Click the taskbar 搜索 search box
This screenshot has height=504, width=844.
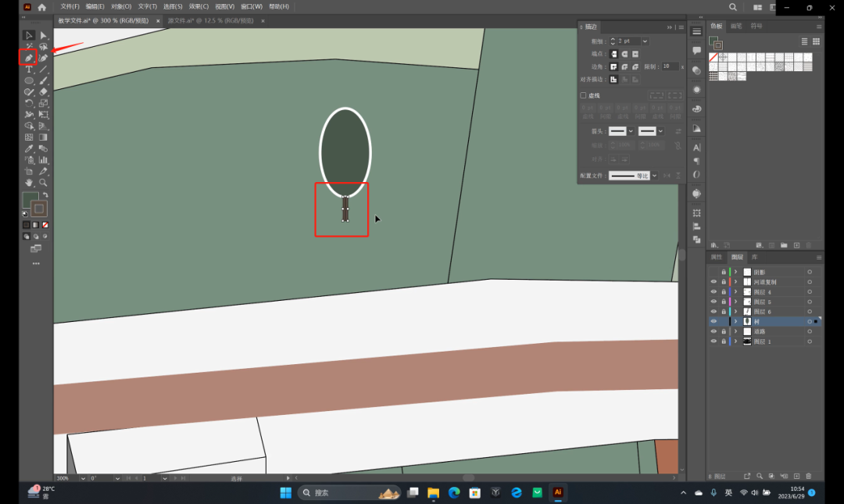(350, 493)
